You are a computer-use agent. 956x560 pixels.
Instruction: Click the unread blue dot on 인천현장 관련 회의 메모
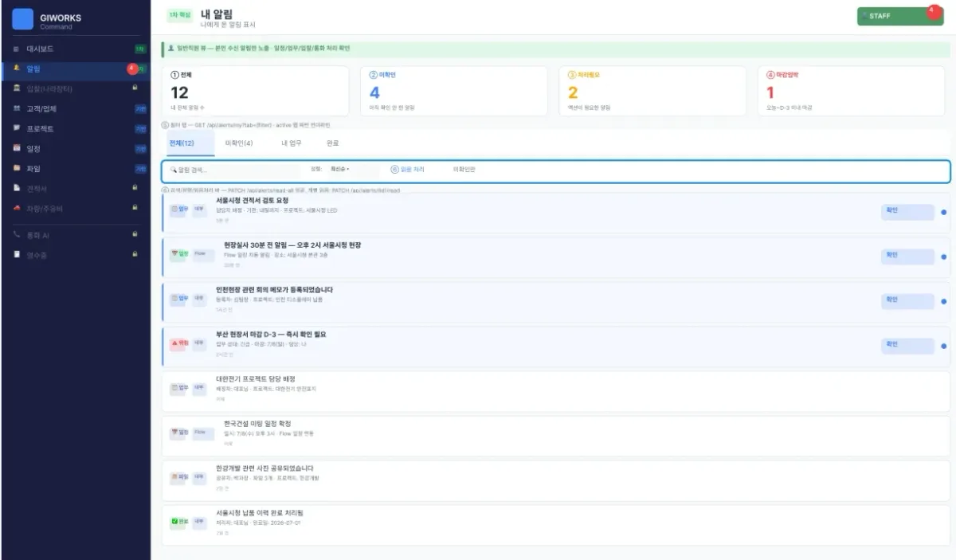943,301
